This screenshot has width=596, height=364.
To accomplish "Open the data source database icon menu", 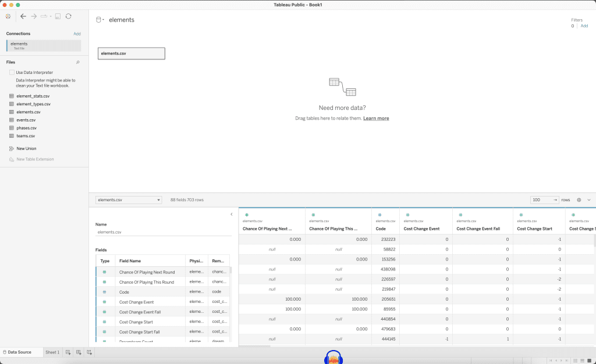I will click(99, 20).
